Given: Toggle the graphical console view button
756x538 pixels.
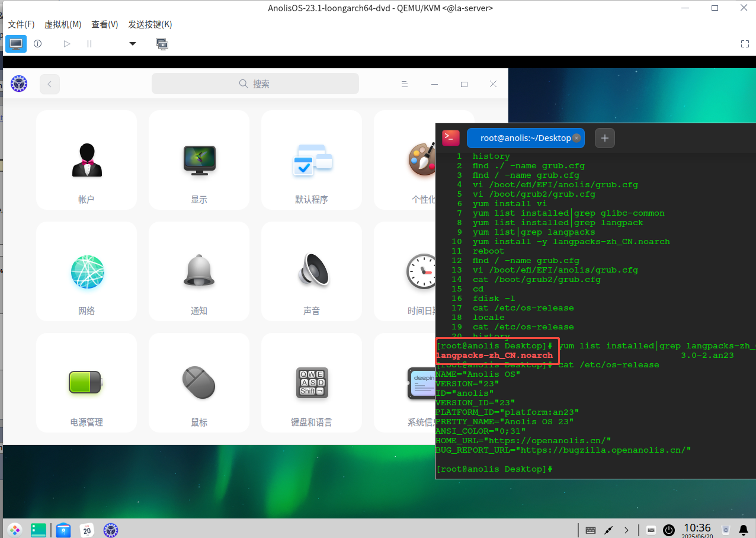Looking at the screenshot, I should pyautogui.click(x=16, y=44).
